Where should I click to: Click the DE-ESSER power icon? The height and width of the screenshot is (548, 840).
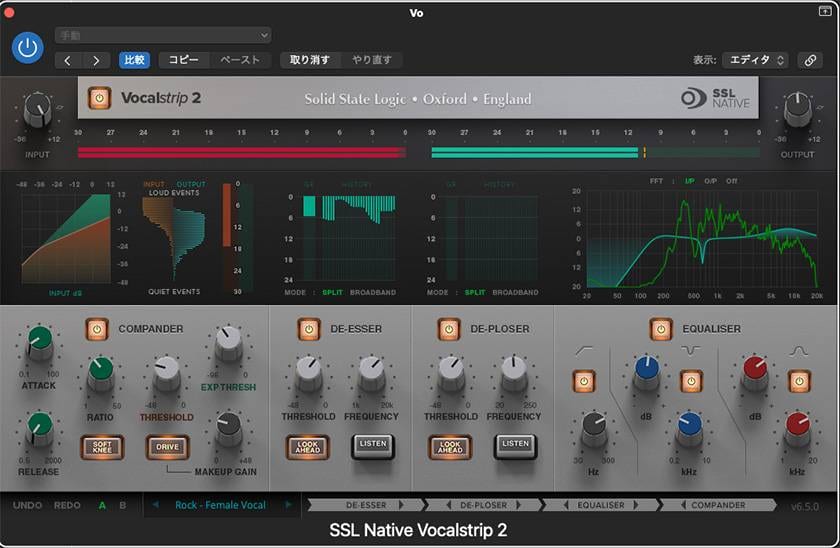click(x=309, y=329)
